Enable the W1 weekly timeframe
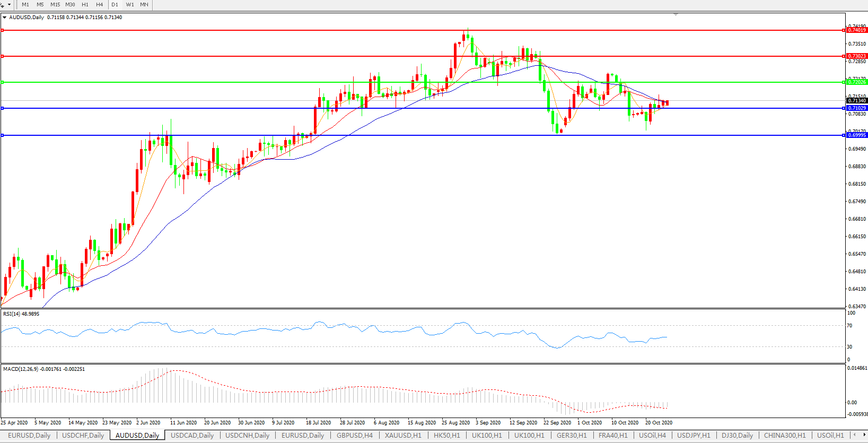 [130, 5]
